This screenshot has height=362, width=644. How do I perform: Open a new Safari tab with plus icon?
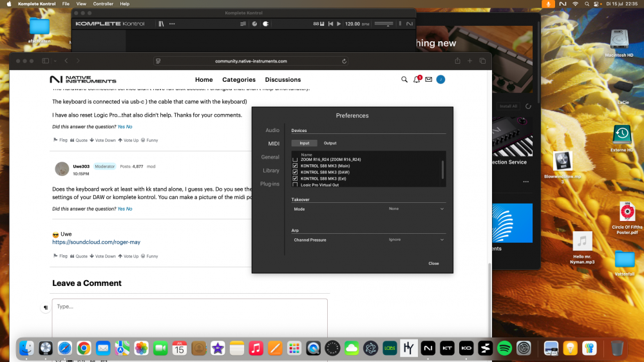[x=470, y=61]
